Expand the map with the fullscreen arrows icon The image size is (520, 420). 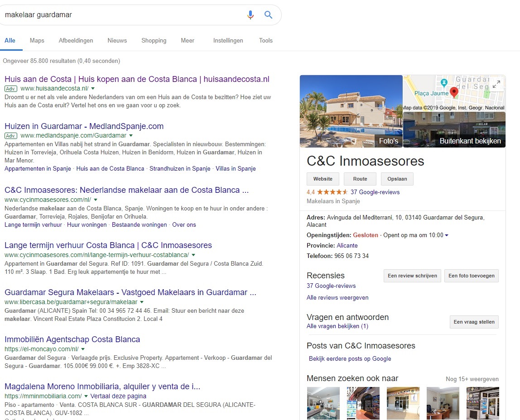(x=496, y=85)
